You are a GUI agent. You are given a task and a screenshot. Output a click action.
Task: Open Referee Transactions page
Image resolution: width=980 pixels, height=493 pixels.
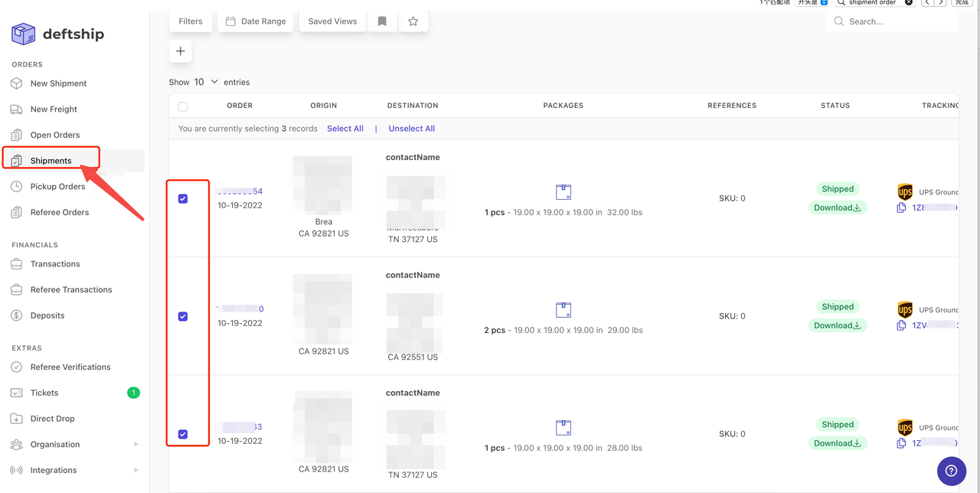tap(71, 290)
